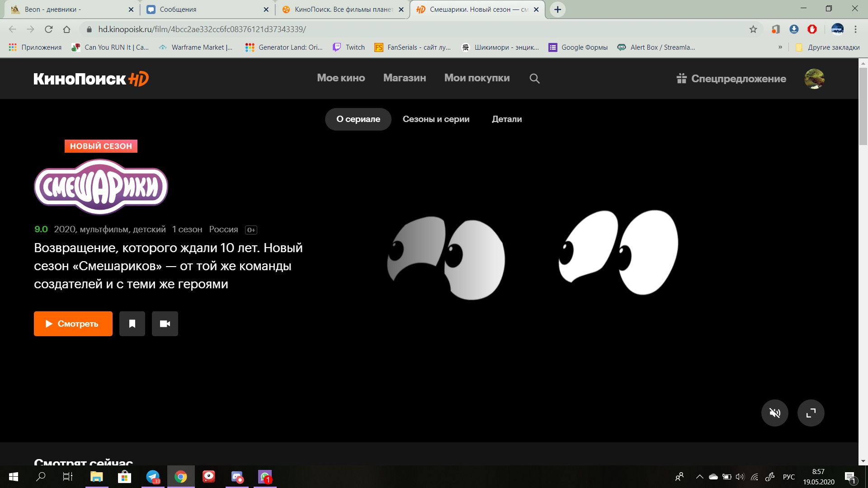Bookmark this page with star icon
Viewport: 868px width, 488px height.
[753, 29]
